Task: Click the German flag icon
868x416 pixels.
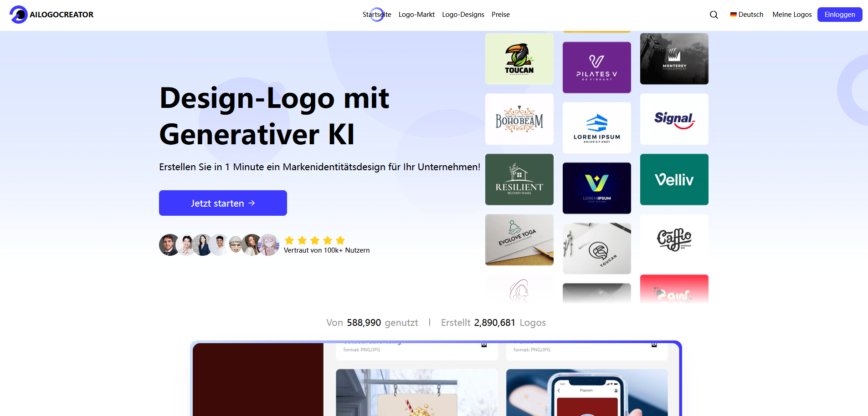Action: 733,15
